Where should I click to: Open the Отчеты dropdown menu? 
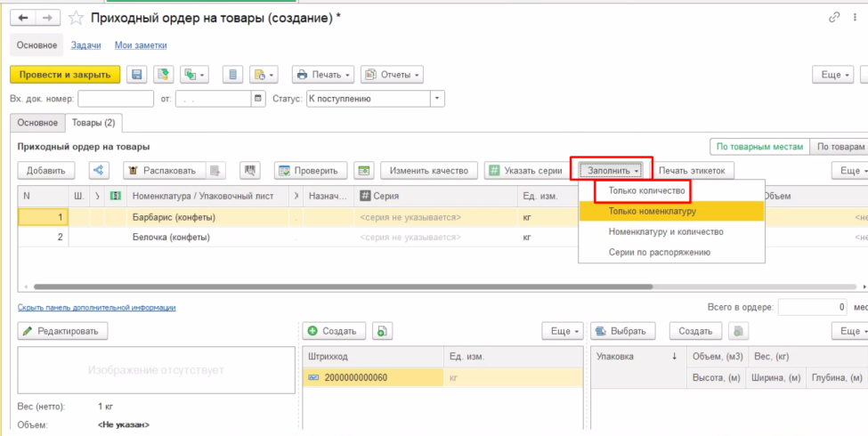coord(392,75)
